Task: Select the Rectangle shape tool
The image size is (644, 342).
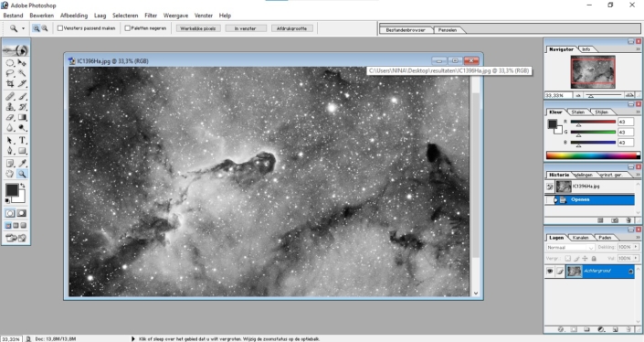Action: point(22,151)
